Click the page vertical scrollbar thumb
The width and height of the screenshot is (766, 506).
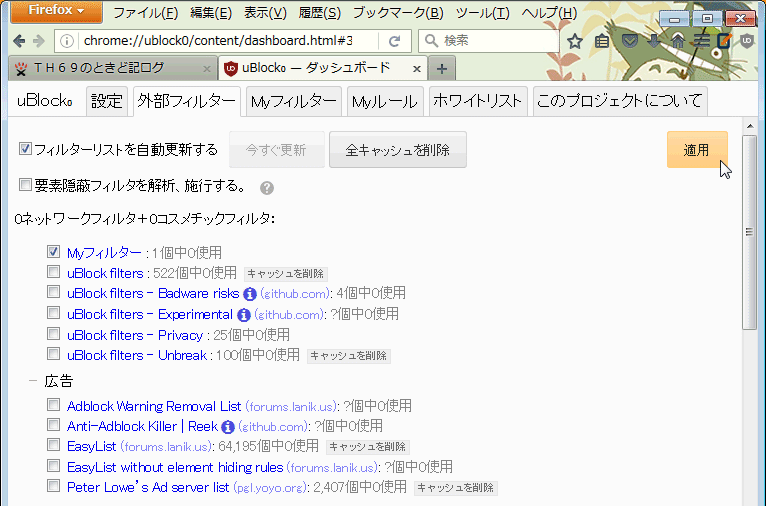click(749, 232)
